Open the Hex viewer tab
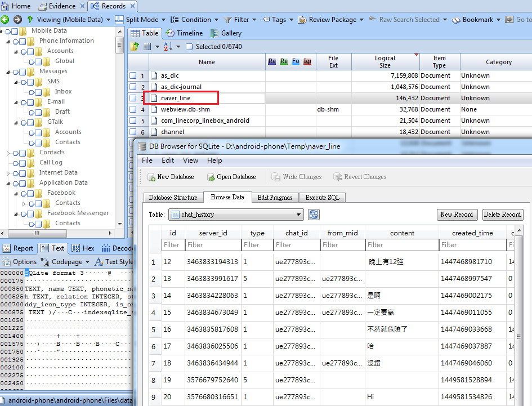This screenshot has height=406, width=532. (x=83, y=248)
